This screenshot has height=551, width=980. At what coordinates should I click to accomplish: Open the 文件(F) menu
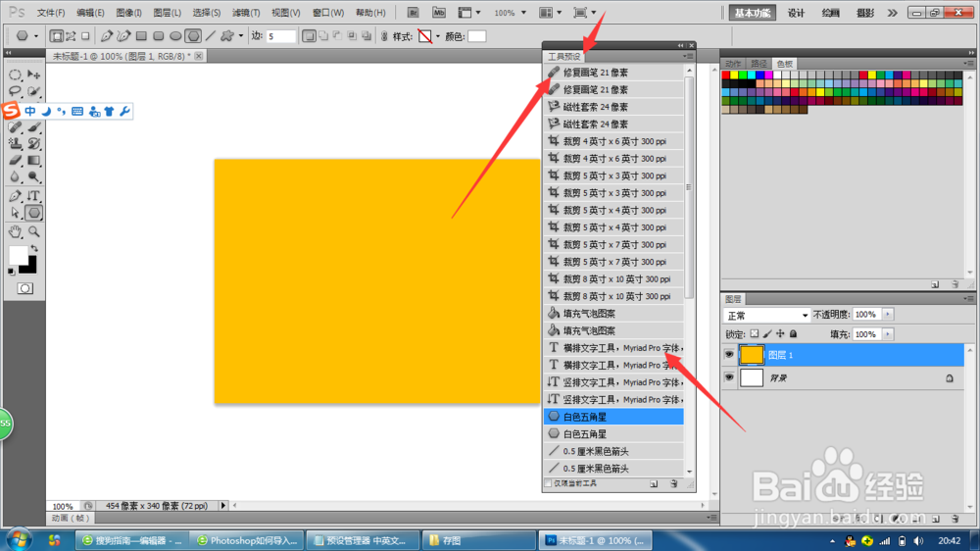50,13
